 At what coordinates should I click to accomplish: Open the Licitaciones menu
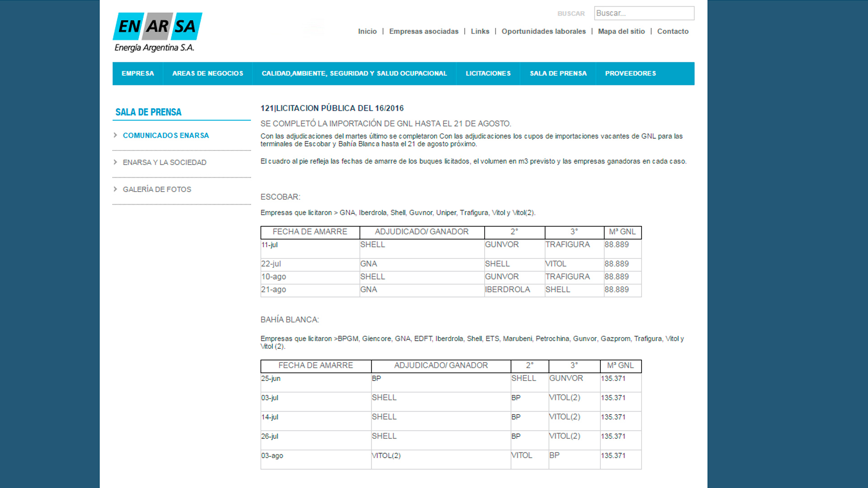coord(488,74)
